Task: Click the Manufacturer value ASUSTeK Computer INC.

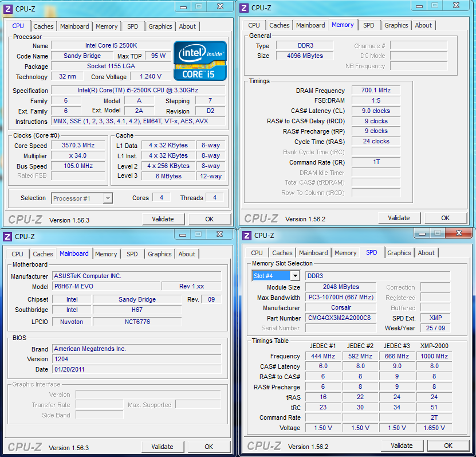Action: point(137,276)
